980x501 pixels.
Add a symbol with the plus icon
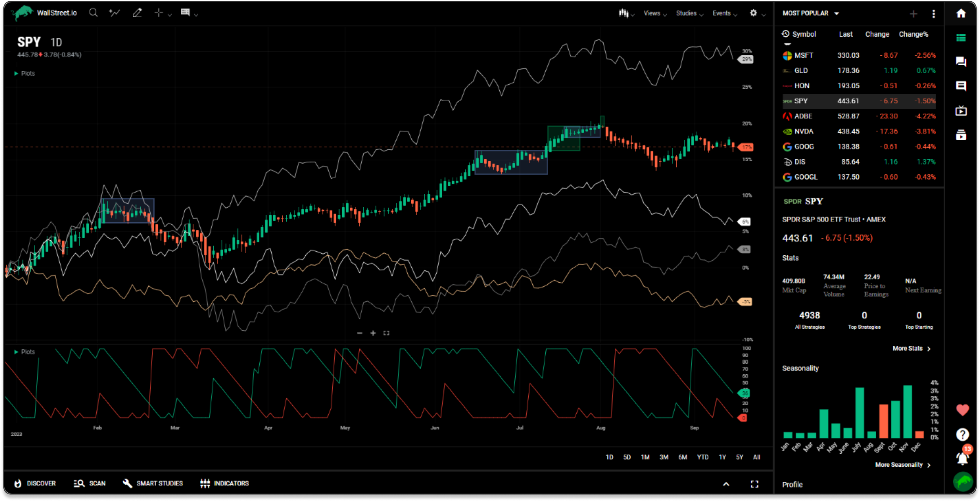pos(913,14)
